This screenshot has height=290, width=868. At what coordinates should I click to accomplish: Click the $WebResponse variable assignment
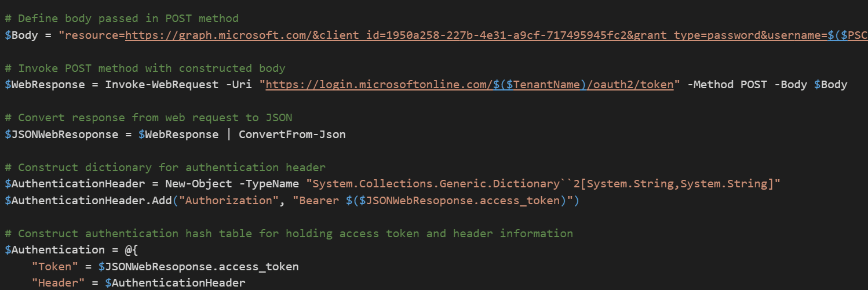41,85
